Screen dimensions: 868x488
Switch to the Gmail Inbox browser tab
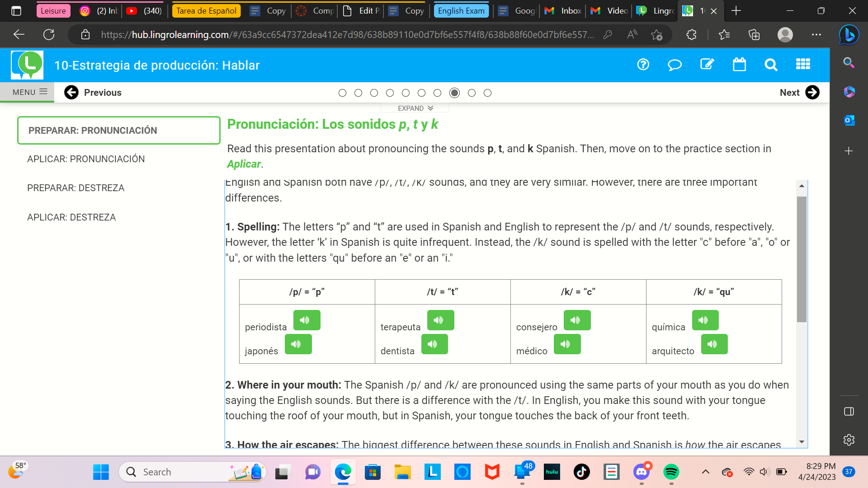[563, 11]
